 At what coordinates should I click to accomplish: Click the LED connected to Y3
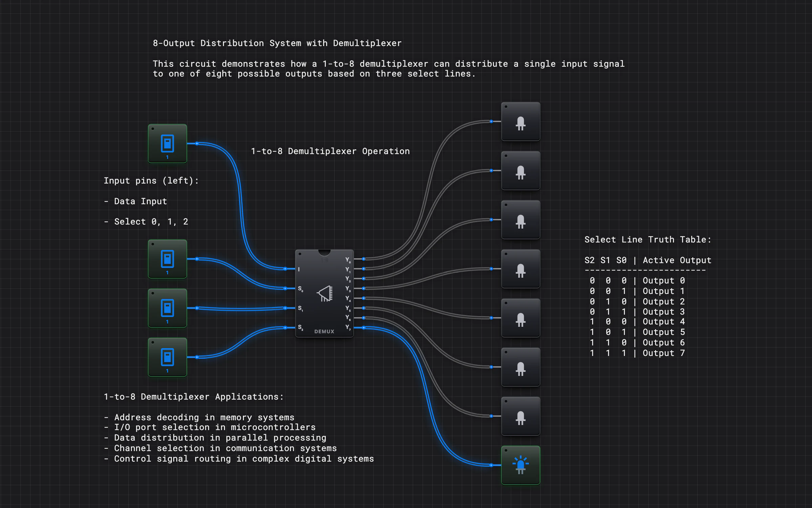pos(520,269)
